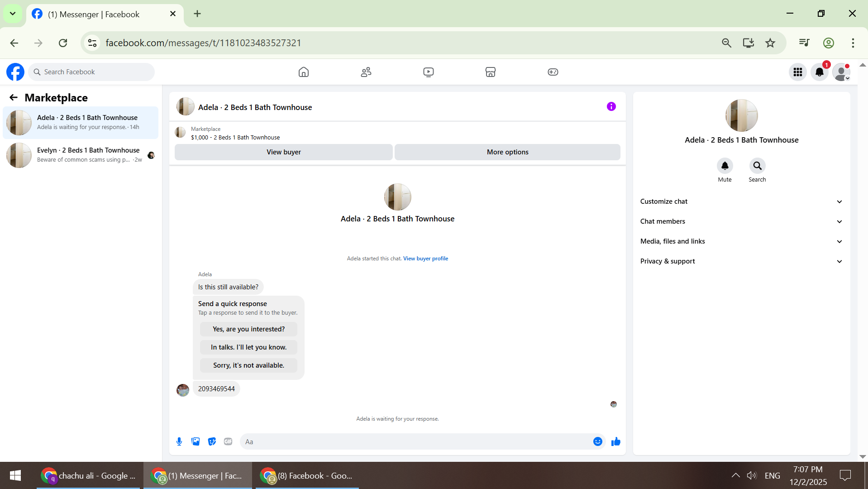The width and height of the screenshot is (868, 489).
Task: Open Adela 2 Beds 1 Bath Townhouse conversation
Action: [81, 122]
